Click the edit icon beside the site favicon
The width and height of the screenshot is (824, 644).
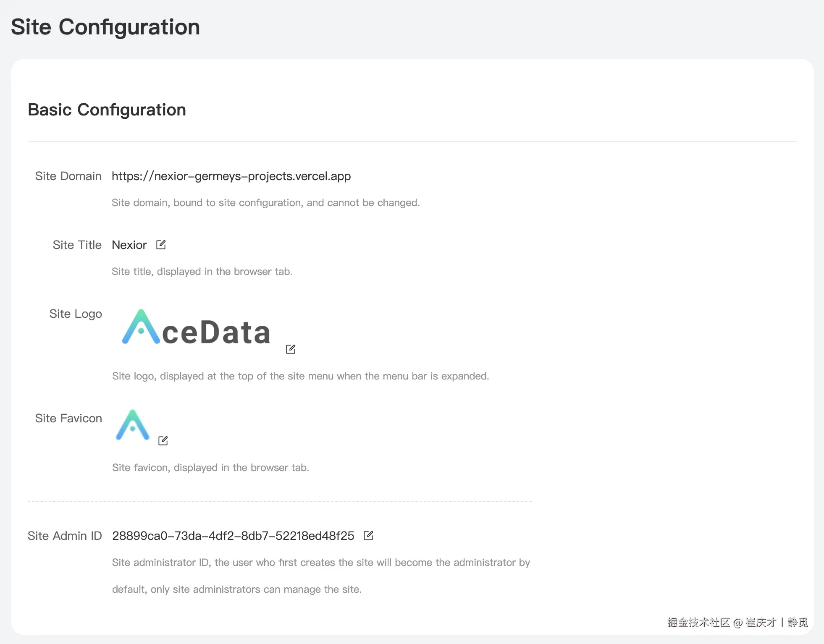(163, 441)
